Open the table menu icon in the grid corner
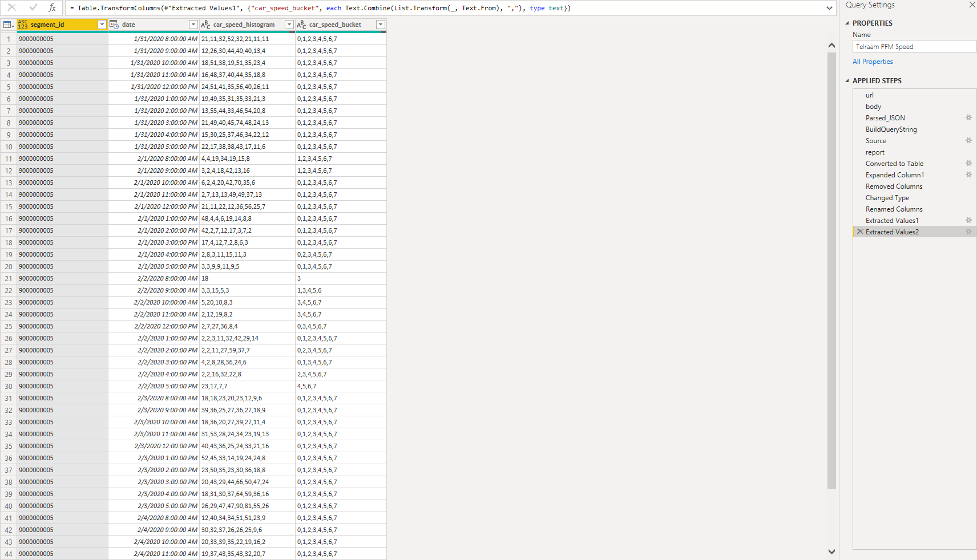The image size is (977, 560). click(9, 25)
